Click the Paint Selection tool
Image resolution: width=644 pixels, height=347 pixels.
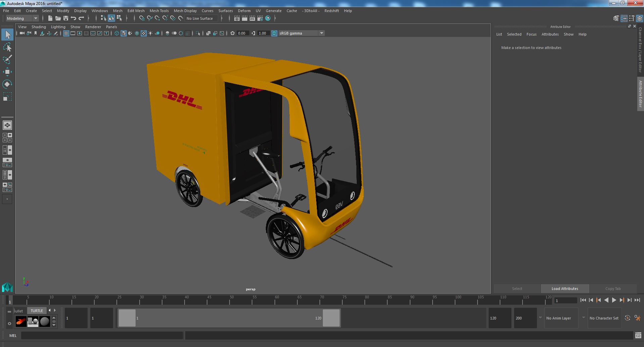click(x=7, y=60)
